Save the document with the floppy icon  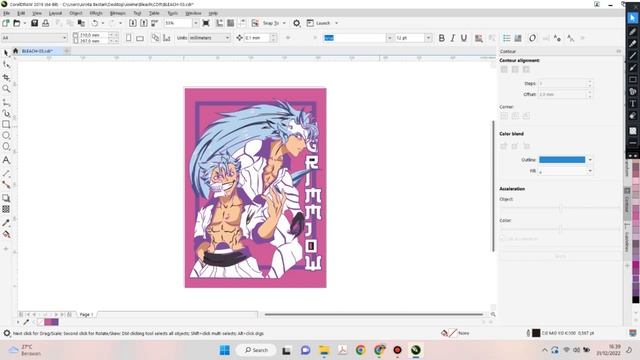(34, 23)
